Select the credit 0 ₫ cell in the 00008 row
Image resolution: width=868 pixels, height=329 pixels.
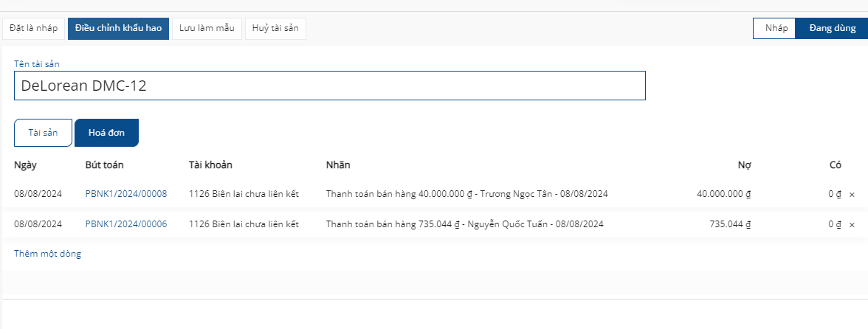point(835,194)
